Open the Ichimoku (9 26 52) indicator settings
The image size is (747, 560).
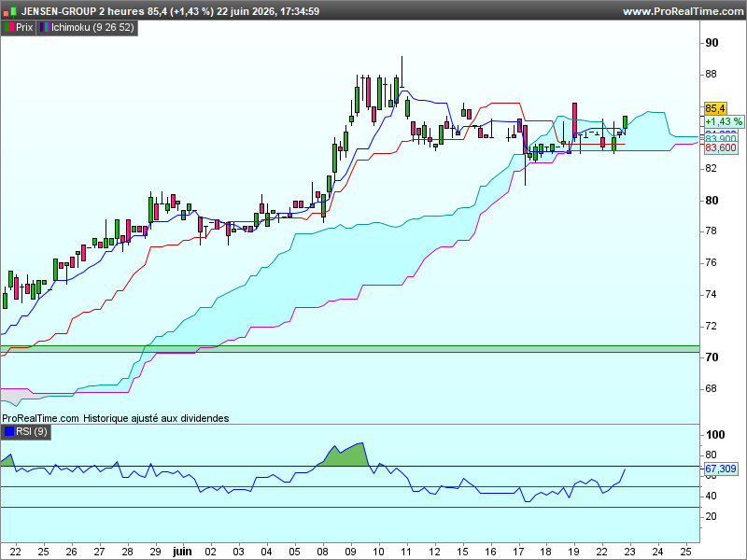87,28
